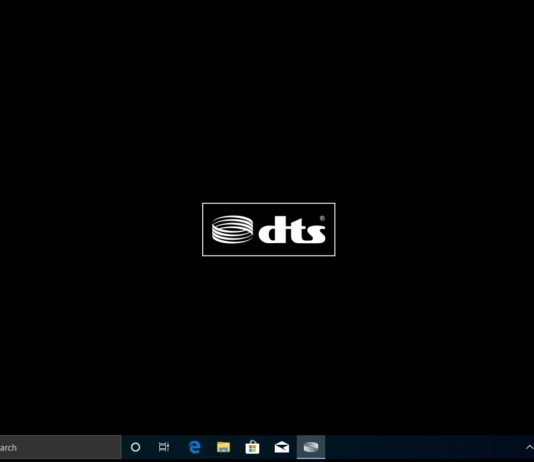
Task: Open Task View from taskbar
Action: click(x=164, y=447)
